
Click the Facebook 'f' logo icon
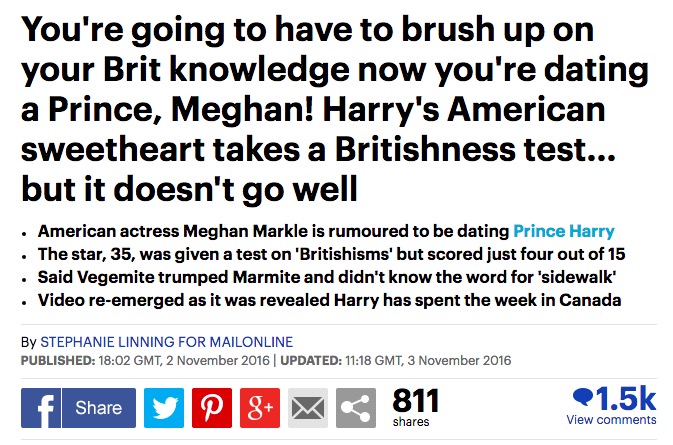pyautogui.click(x=41, y=408)
